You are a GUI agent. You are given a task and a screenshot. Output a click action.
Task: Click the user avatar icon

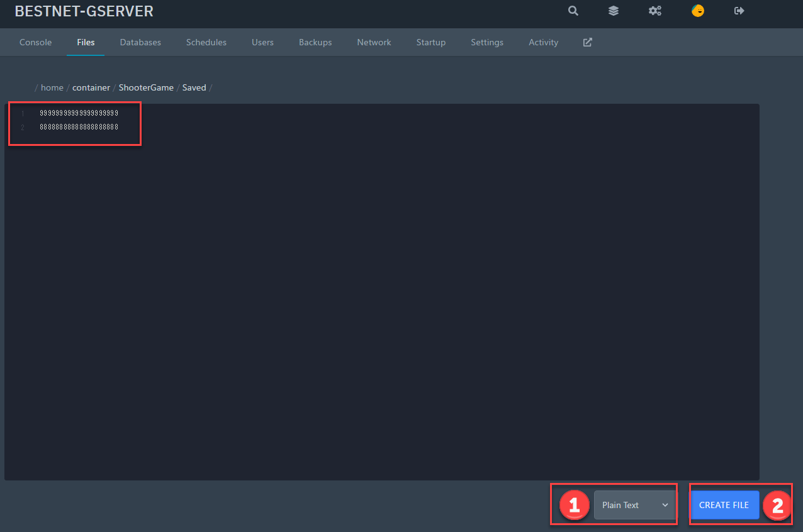tap(697, 11)
